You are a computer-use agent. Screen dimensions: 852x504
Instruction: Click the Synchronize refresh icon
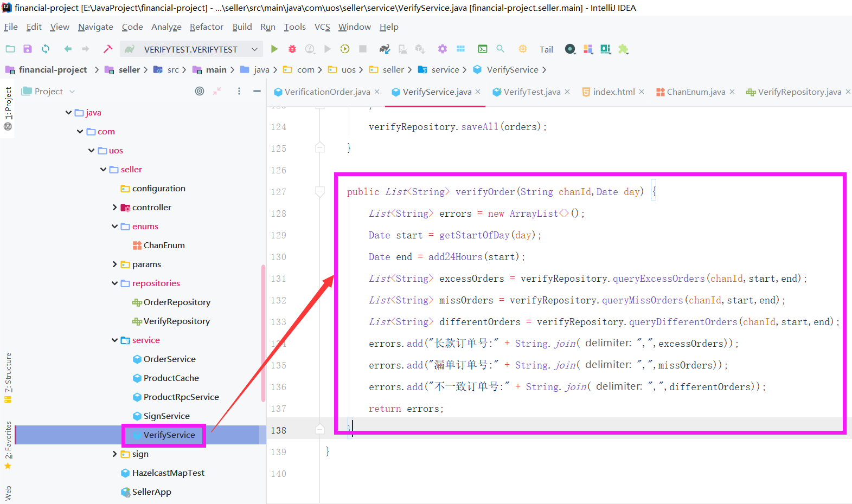[x=46, y=49]
